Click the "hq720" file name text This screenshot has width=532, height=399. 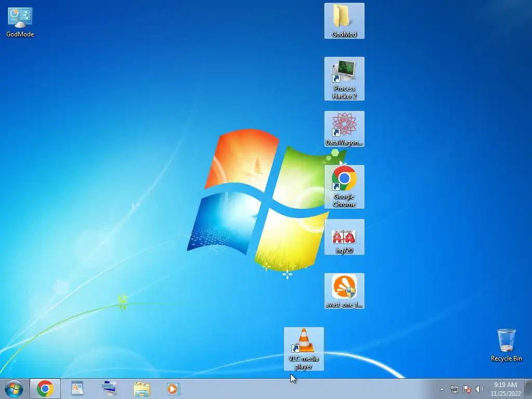344,250
